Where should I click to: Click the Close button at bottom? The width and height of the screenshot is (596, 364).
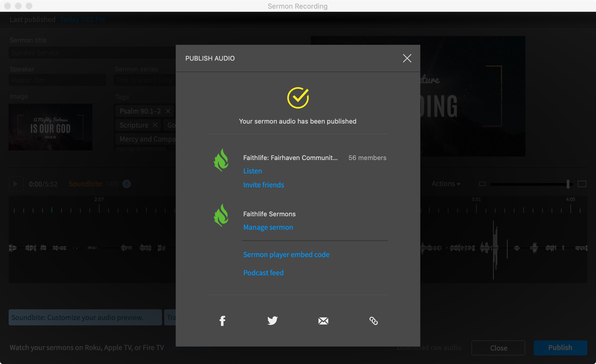(498, 348)
